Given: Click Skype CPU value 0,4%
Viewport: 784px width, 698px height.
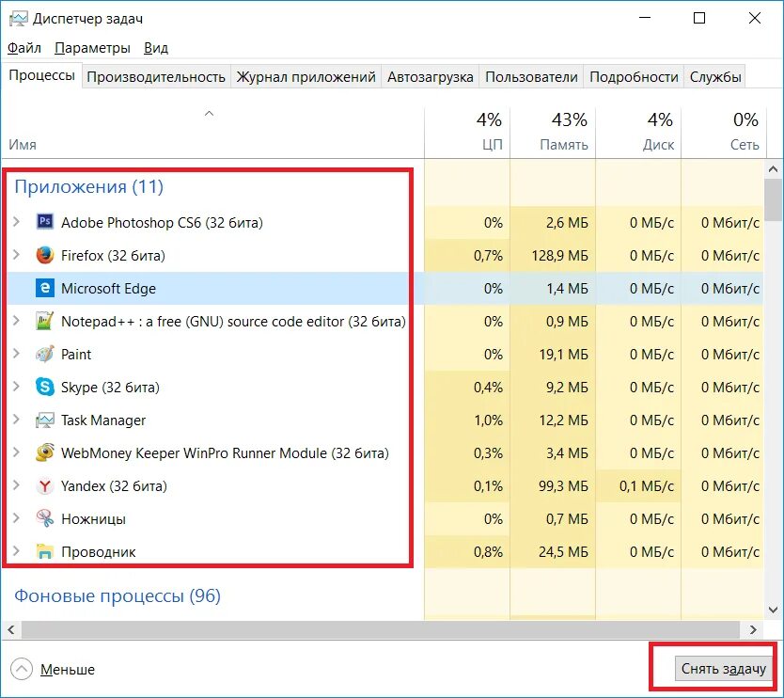Looking at the screenshot, I should coord(488,388).
